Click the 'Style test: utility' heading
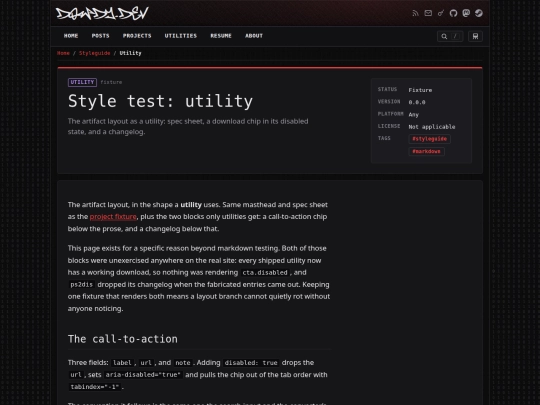 [x=160, y=101]
